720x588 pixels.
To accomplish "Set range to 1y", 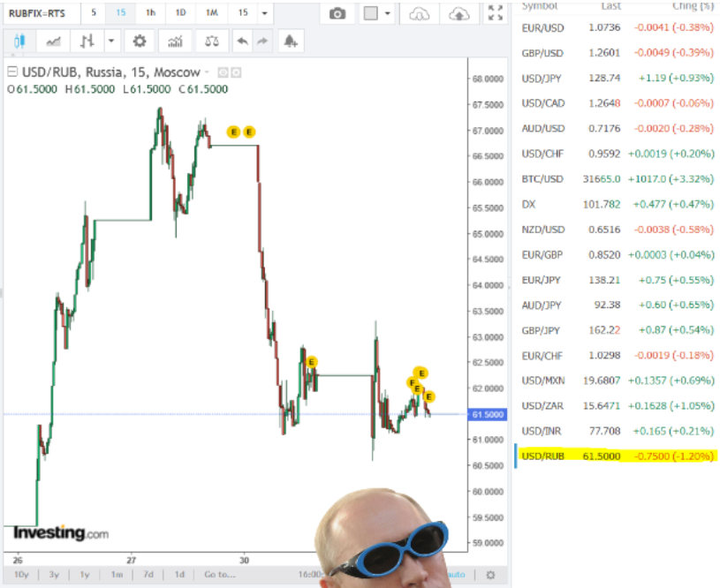I will [85, 575].
